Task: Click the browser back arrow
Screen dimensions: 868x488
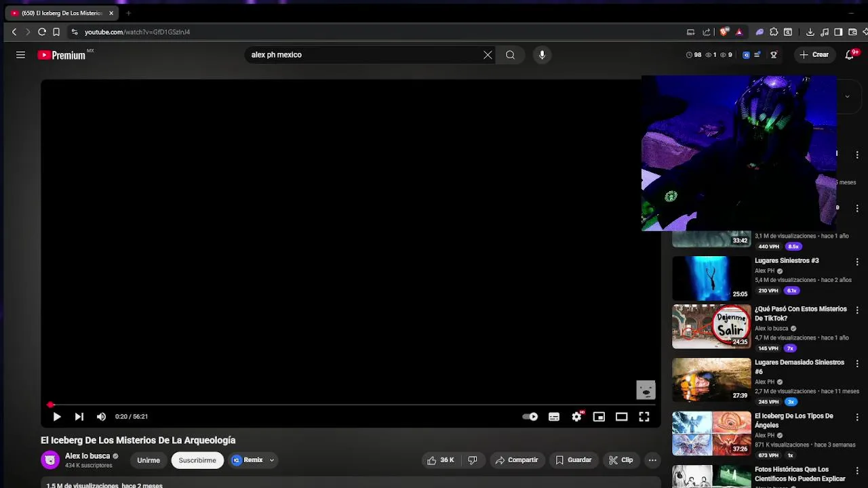Action: 14,32
